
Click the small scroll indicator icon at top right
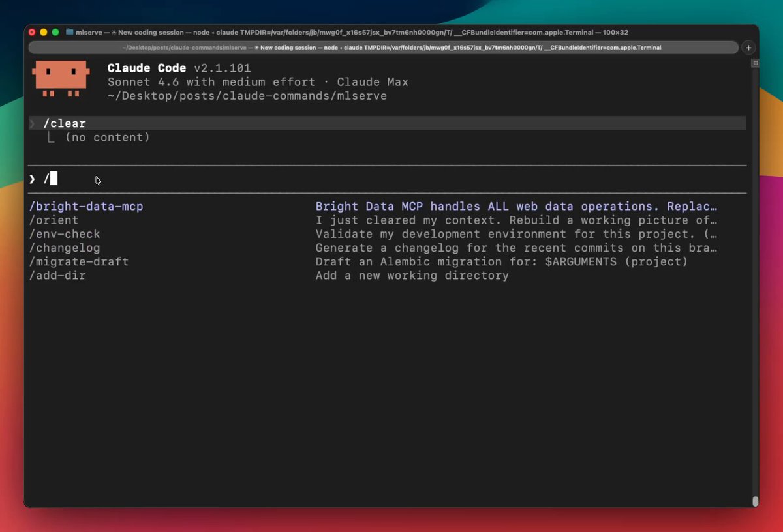click(755, 63)
